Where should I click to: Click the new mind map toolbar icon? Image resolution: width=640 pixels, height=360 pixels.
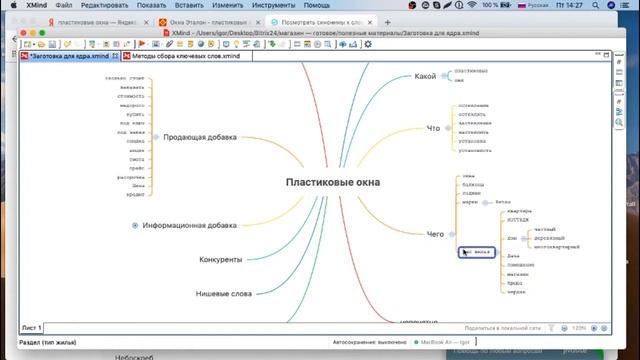27,44
